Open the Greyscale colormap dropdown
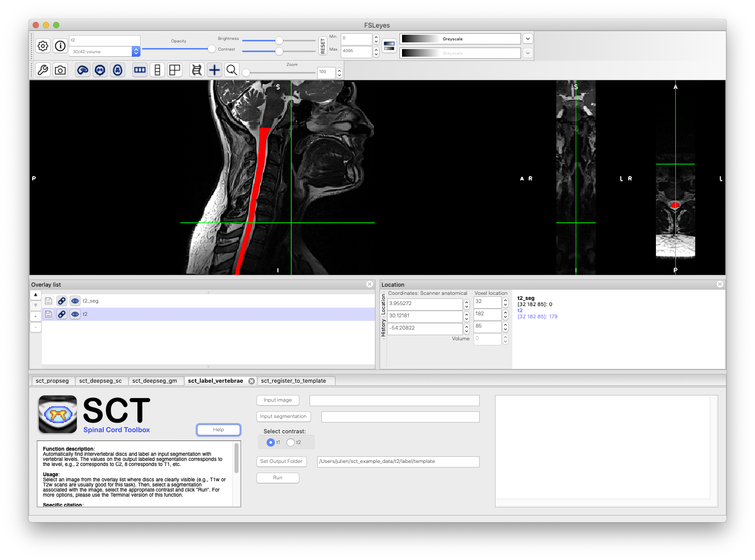Screen dimensions: 755x560 [528, 38]
